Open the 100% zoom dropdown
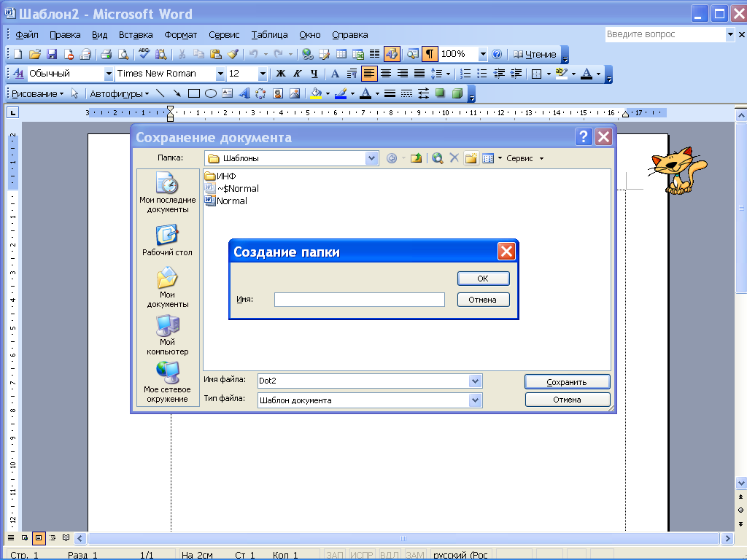The image size is (747, 560). click(483, 54)
